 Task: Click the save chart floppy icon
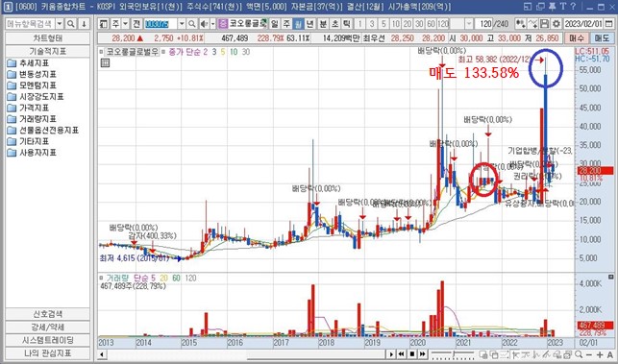click(544, 24)
